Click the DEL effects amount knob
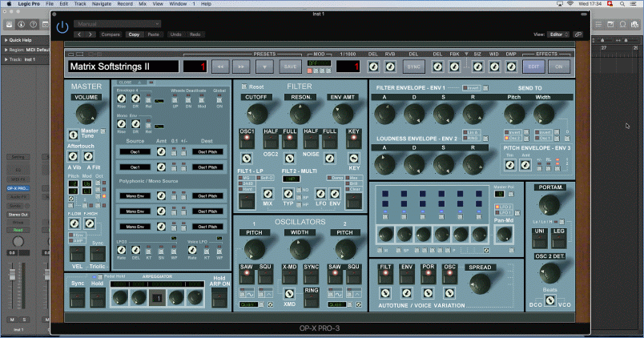 [x=373, y=66]
